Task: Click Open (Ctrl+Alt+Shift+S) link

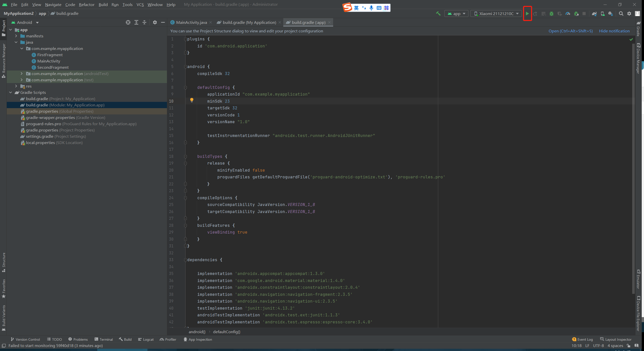Action: [x=571, y=31]
